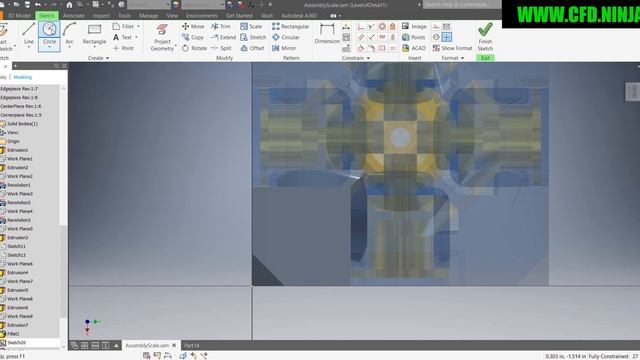The image size is (640, 360).
Task: Open the Circle tool dropdown arrow
Action: coord(49,47)
